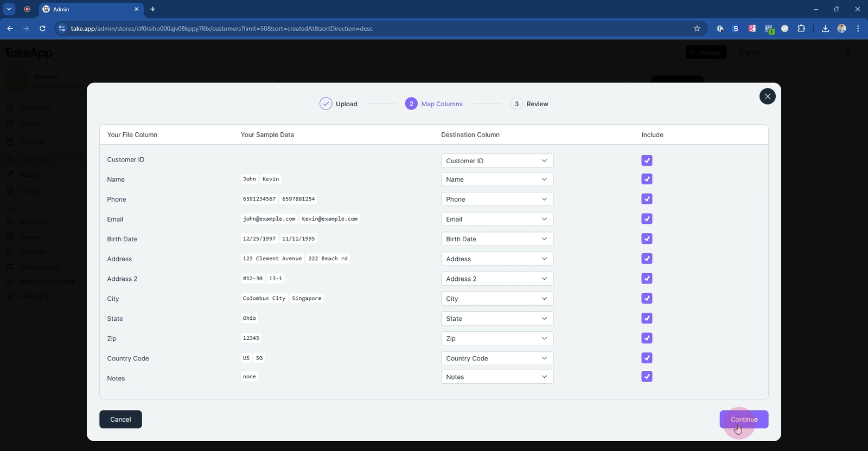Viewport: 868px width, 451px height.
Task: Uncheck Include for State row
Action: tap(647, 318)
